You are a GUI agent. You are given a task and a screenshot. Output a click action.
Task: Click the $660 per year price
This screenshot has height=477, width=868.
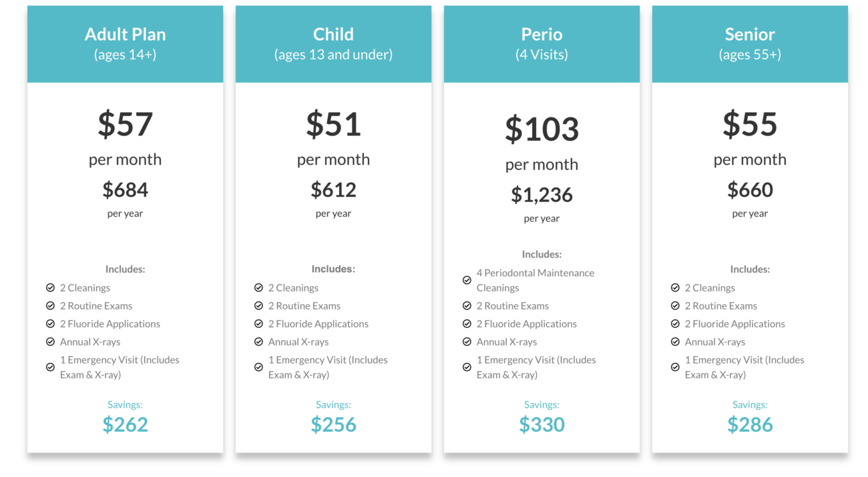(x=750, y=190)
